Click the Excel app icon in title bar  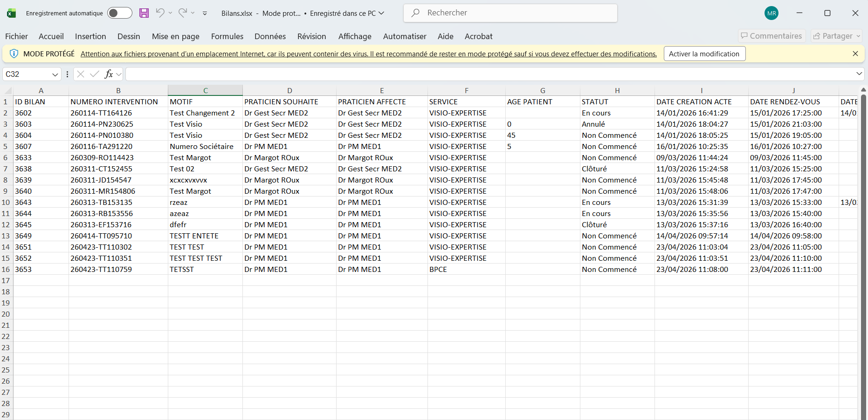click(x=11, y=13)
